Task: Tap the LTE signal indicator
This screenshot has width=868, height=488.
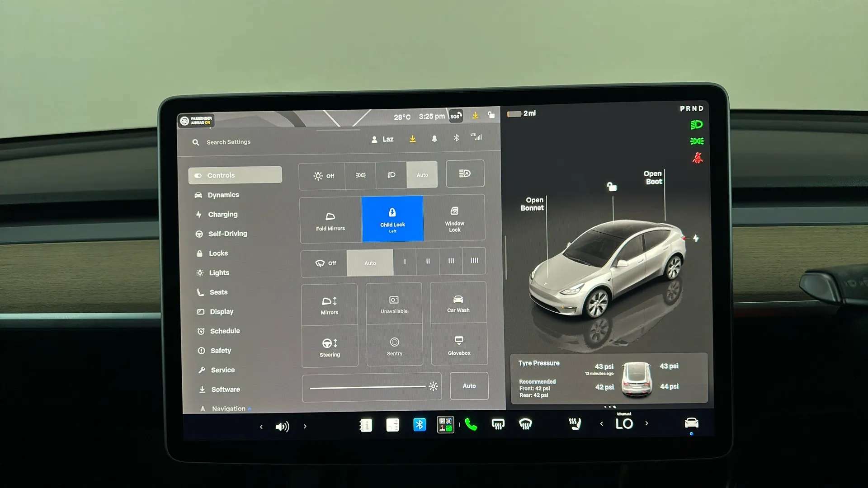Action: (476, 137)
